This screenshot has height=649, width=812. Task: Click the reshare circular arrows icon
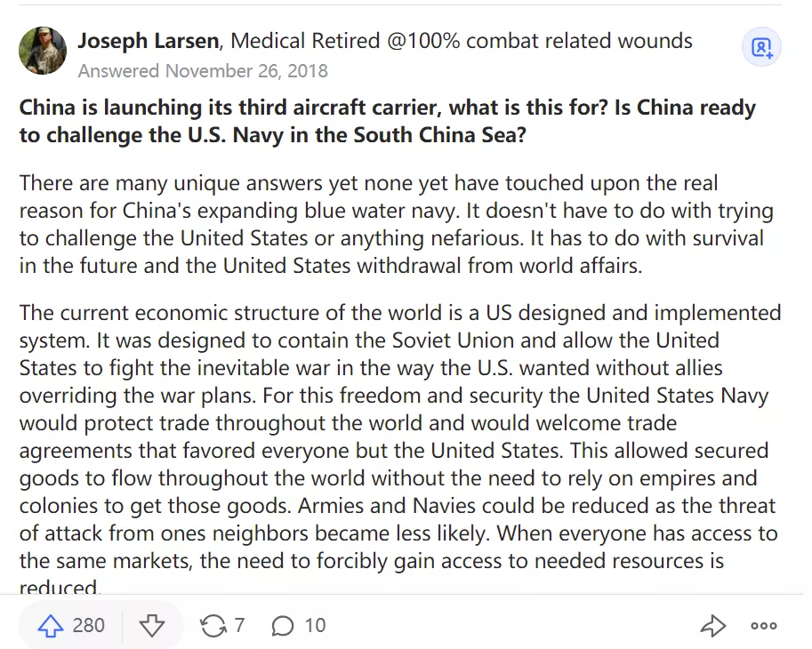pos(213,626)
